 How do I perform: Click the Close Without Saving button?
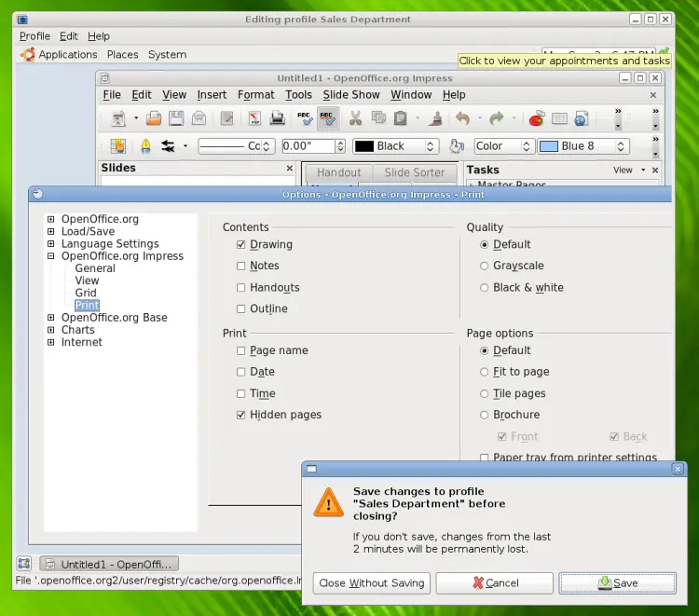(x=371, y=583)
